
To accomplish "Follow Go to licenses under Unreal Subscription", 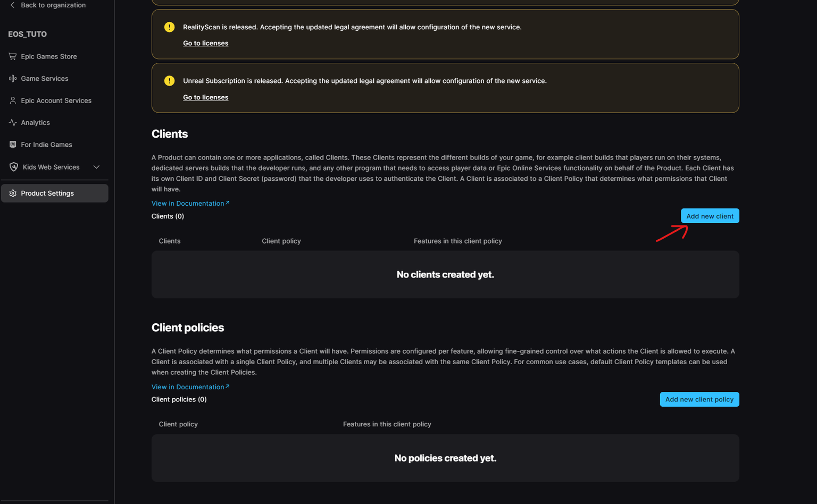I will coord(205,97).
